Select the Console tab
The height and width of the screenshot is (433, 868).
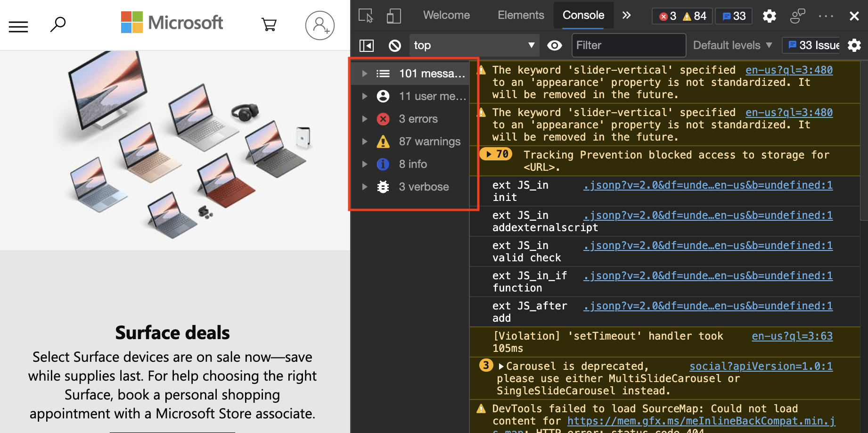click(x=583, y=15)
